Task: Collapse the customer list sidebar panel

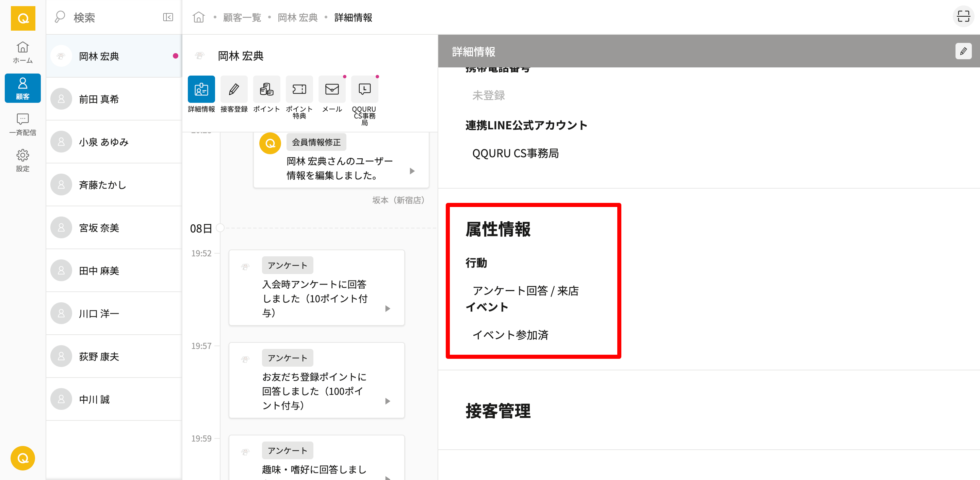Action: [168, 17]
